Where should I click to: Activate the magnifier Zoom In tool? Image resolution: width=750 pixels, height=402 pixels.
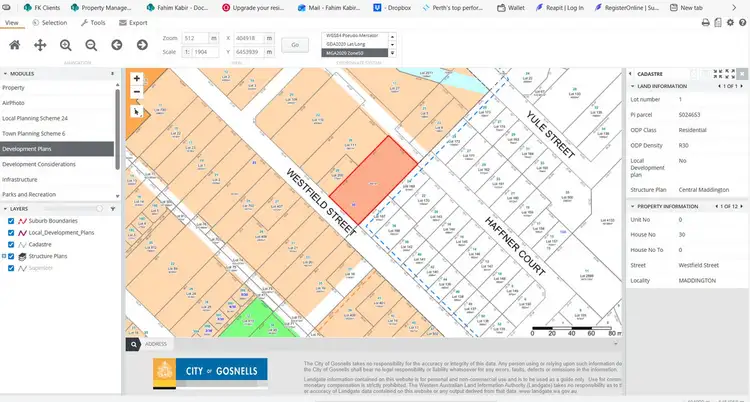tap(66, 45)
